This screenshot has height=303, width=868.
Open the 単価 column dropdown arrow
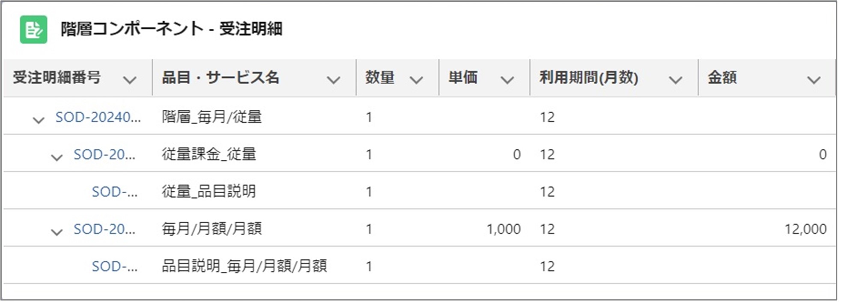click(507, 80)
